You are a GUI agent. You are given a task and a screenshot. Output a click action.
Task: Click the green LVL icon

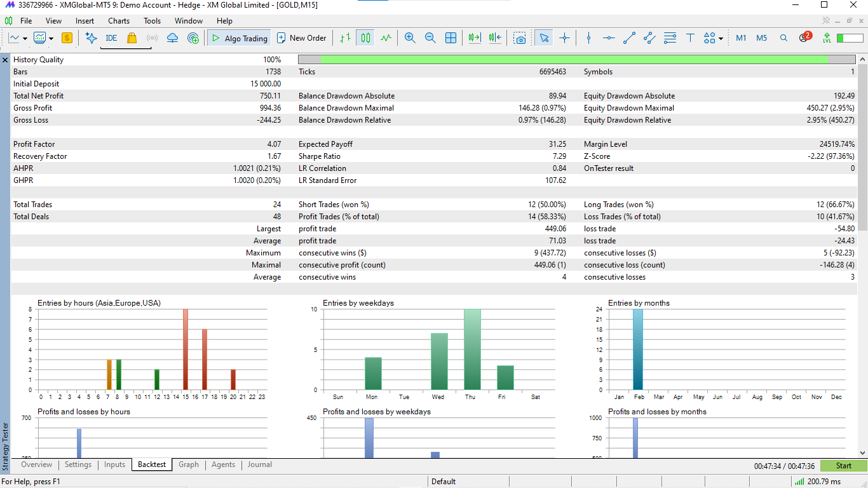point(827,38)
